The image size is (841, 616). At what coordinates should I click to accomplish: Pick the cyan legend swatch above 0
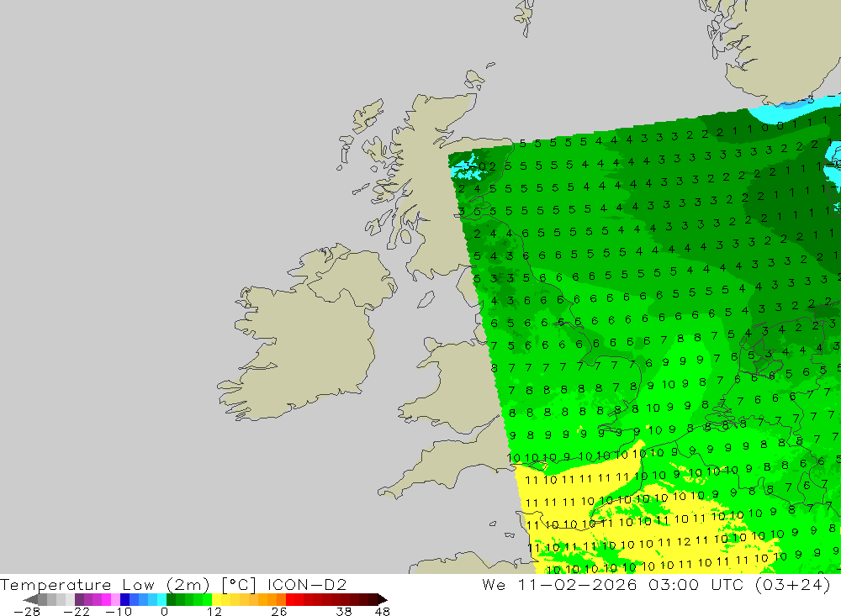click(161, 599)
